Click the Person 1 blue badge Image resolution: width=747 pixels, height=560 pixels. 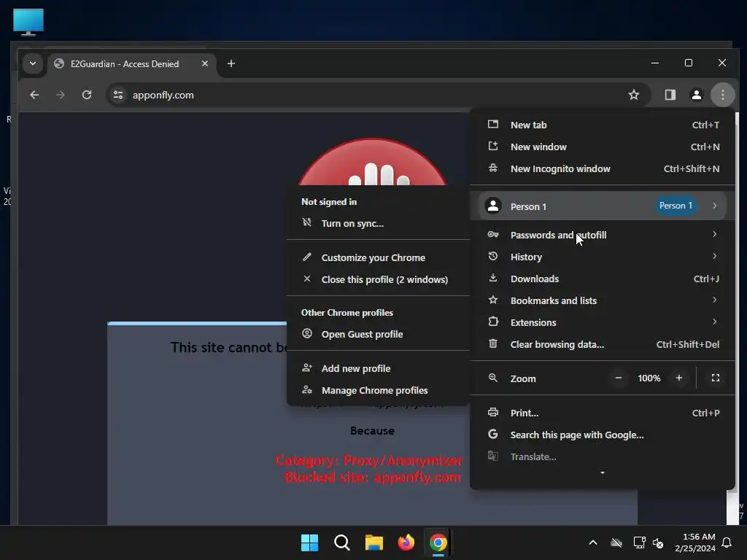tap(676, 206)
